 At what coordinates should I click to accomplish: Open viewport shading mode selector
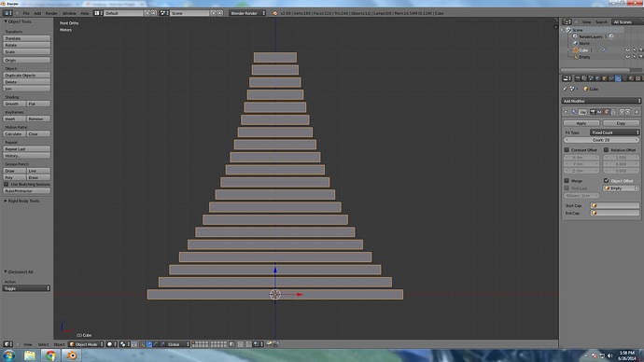[112, 344]
